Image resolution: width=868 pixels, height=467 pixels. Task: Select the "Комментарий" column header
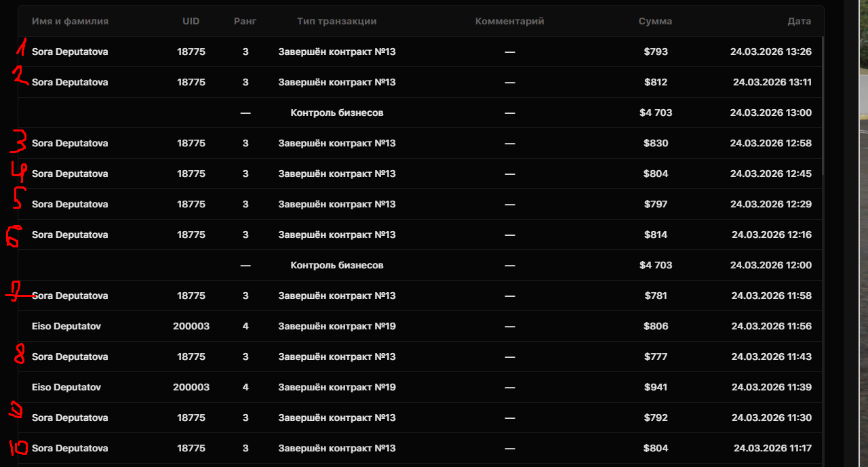[x=510, y=21]
